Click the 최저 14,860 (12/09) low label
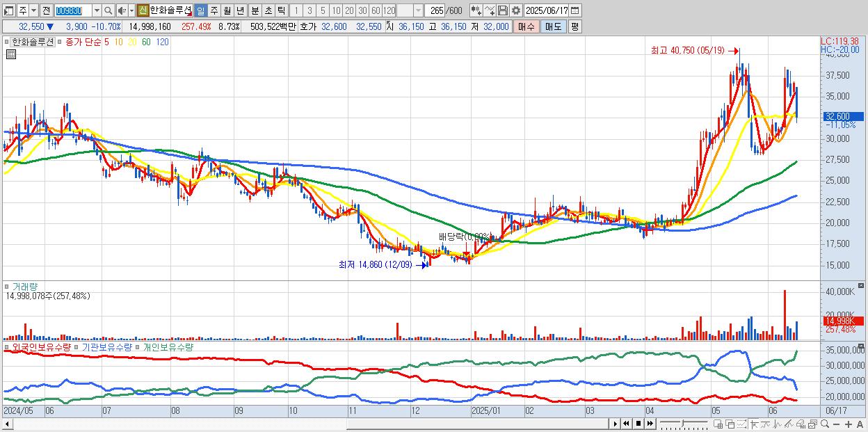 [x=375, y=265]
